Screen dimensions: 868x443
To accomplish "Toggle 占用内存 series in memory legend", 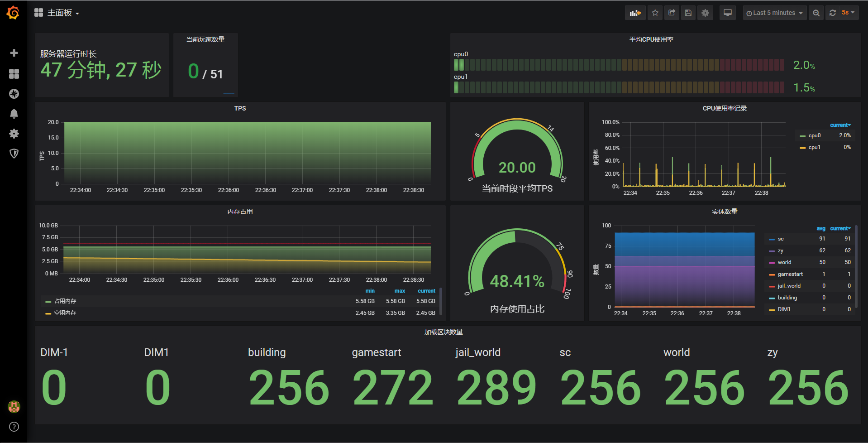I will click(x=65, y=301).
